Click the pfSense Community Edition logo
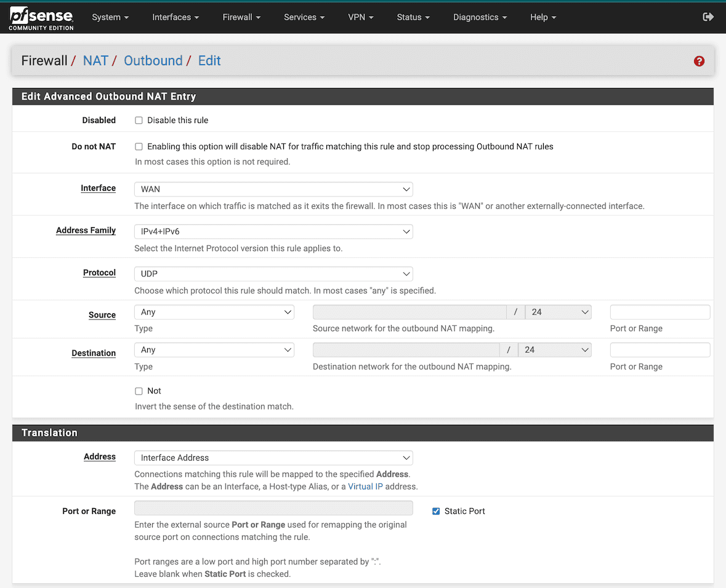The height and width of the screenshot is (588, 726). pos(40,17)
